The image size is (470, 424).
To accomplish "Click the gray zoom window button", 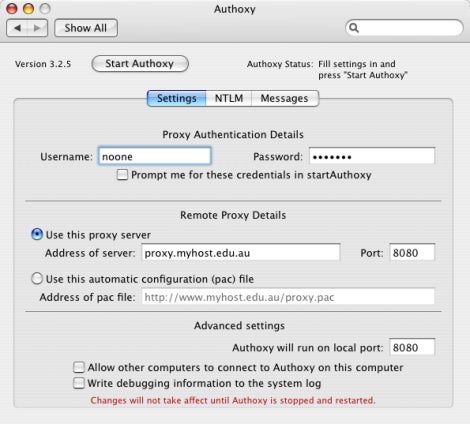I will 45,9.
